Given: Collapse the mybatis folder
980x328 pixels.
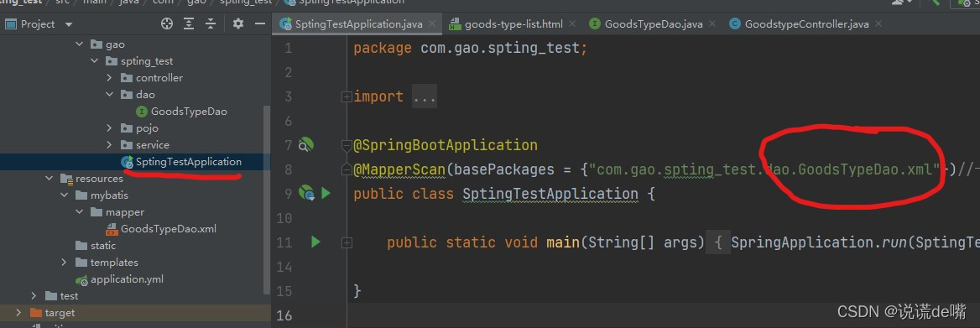Looking at the screenshot, I should coord(64,195).
